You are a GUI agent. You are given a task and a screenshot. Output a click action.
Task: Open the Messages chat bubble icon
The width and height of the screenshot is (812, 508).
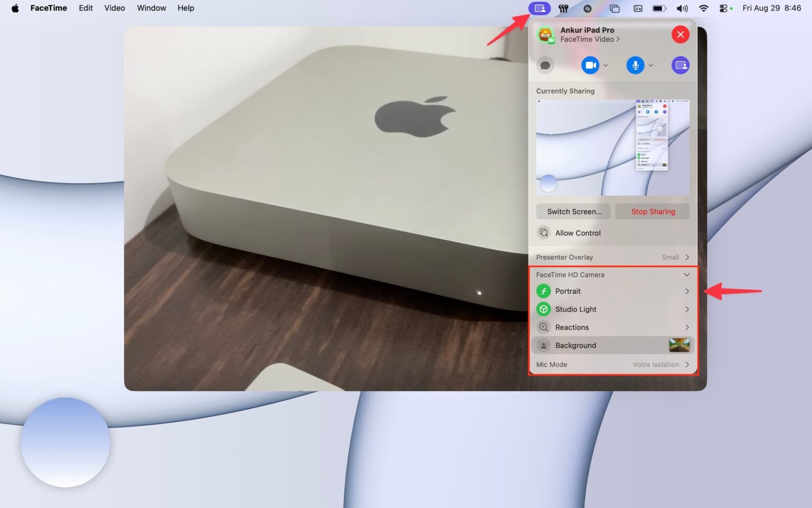[x=545, y=65]
